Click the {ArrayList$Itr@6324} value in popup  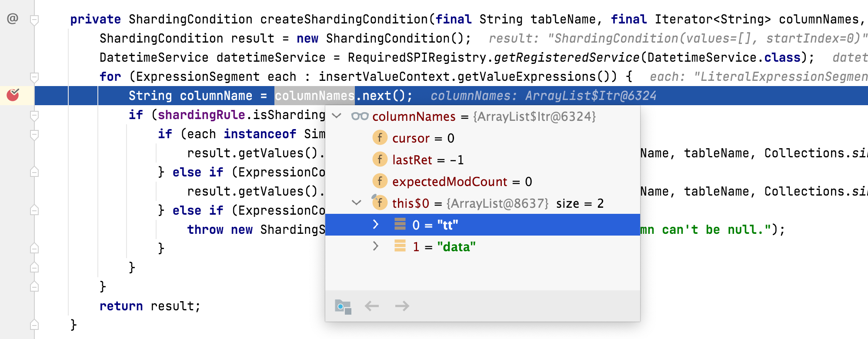[534, 116]
